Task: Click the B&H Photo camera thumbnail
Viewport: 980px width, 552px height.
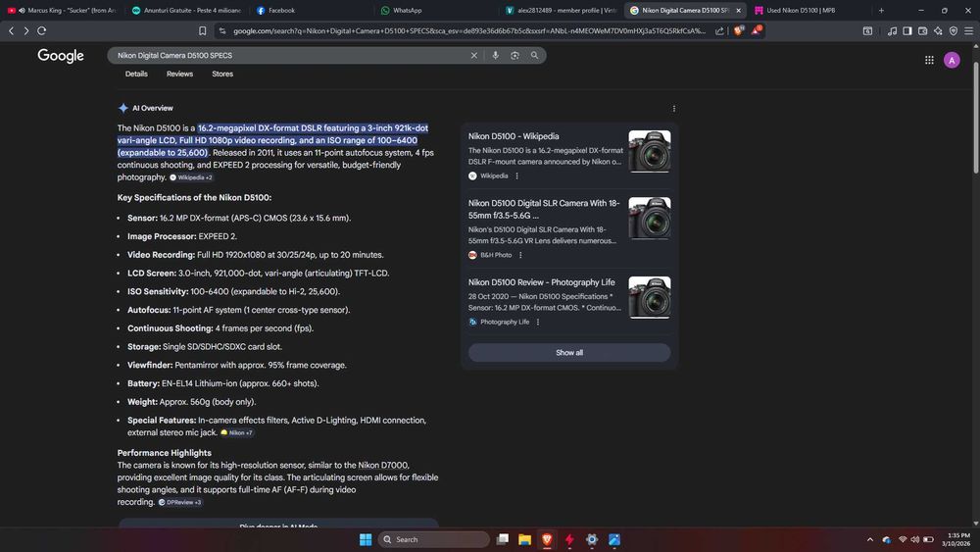Action: tap(650, 219)
